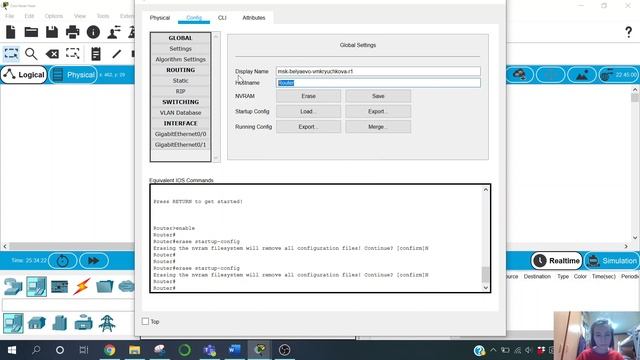Select Settings under GLOBAL

click(180, 49)
